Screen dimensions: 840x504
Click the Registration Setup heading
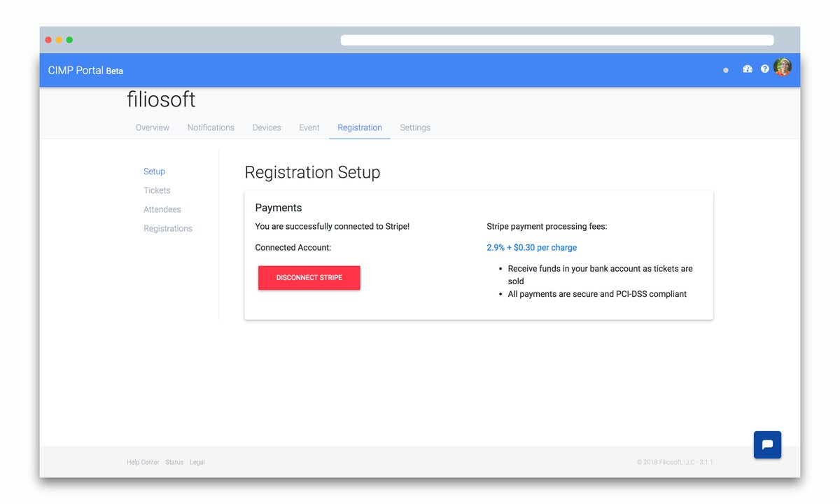312,172
